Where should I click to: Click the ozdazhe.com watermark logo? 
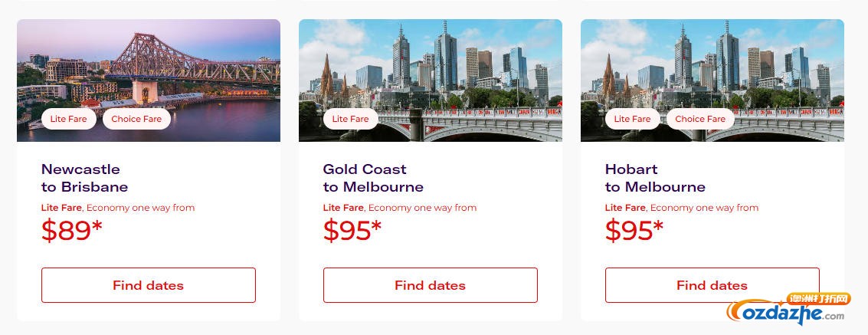point(789,308)
